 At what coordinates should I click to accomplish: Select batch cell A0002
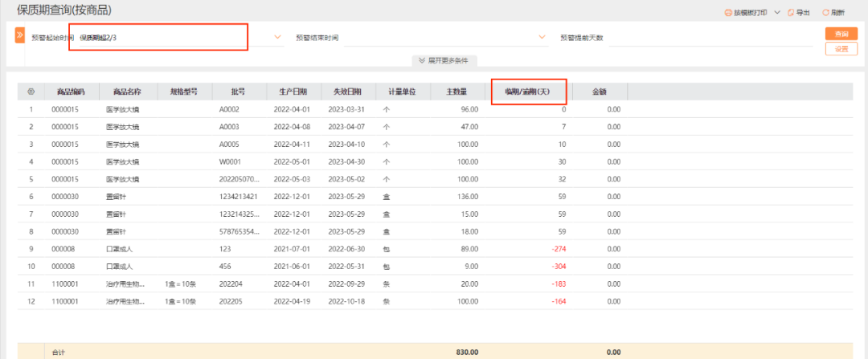229,109
